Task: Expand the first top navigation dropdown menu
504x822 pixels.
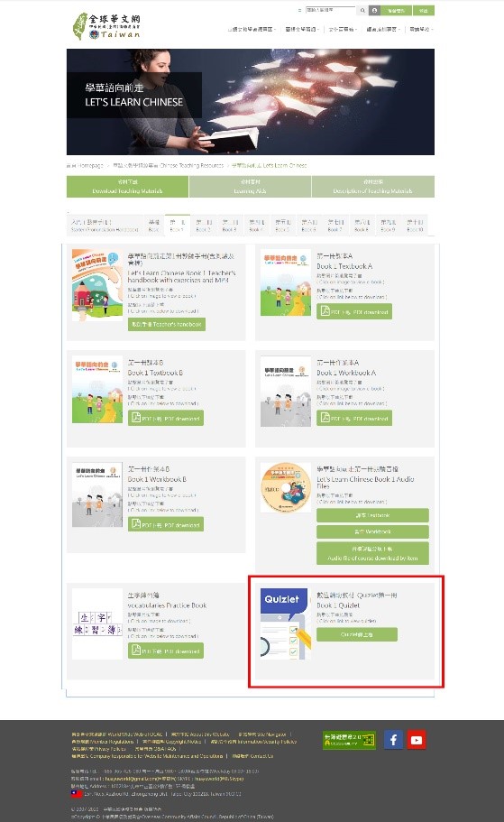Action: 251,30
